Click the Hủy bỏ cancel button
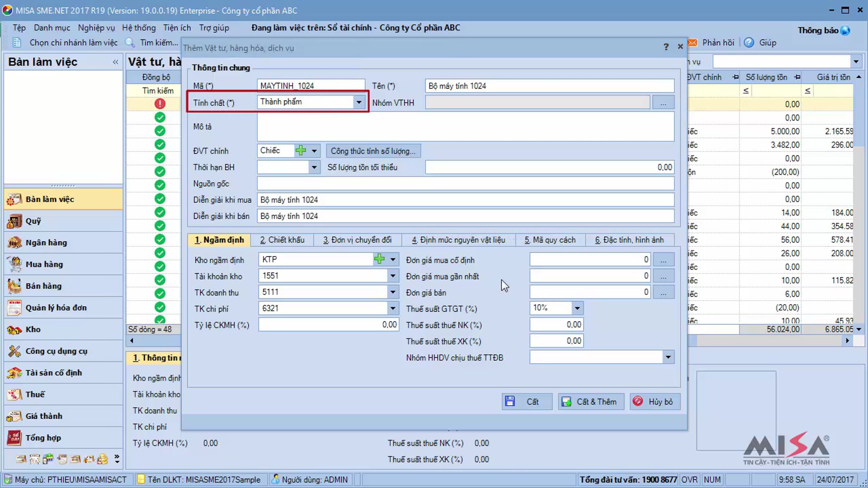Screen dimensions: 868x488 [x=655, y=402]
